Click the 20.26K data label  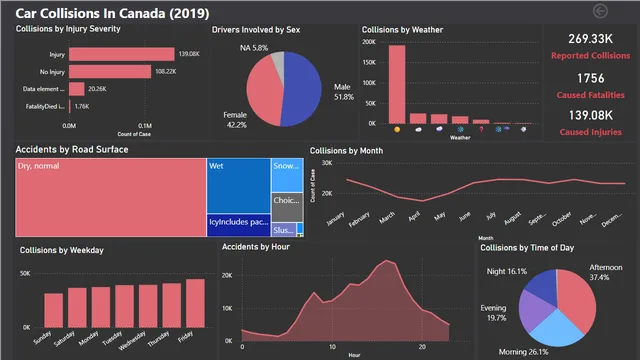tap(97, 89)
